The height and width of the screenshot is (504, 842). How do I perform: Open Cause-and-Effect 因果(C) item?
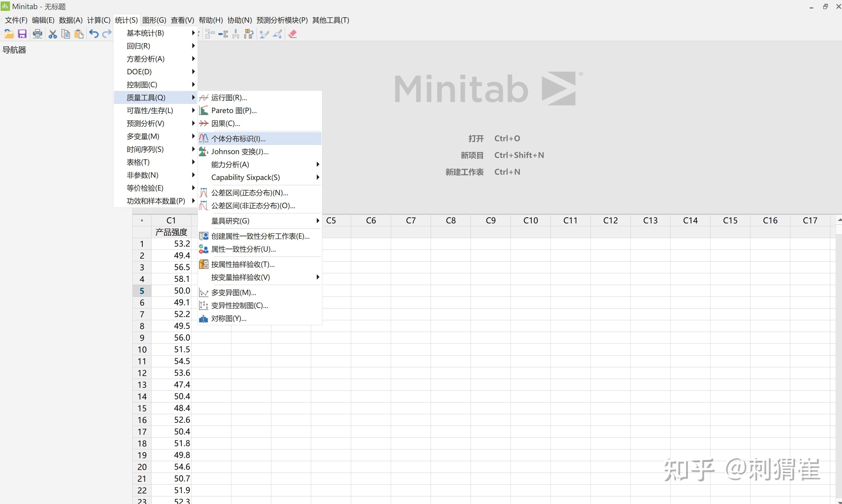pos(260,124)
